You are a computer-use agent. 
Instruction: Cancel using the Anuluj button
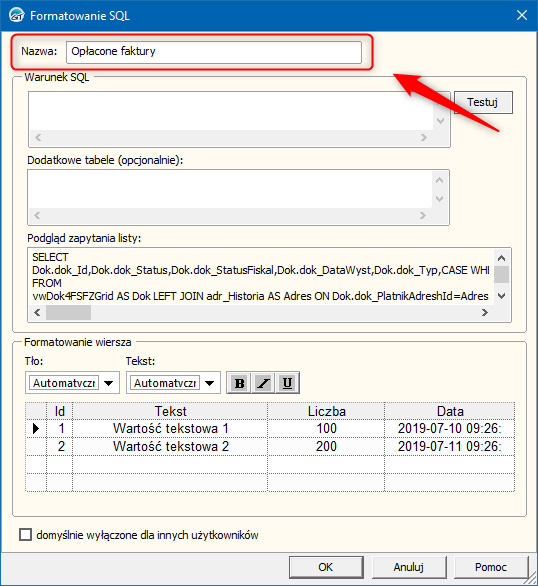coord(409,567)
